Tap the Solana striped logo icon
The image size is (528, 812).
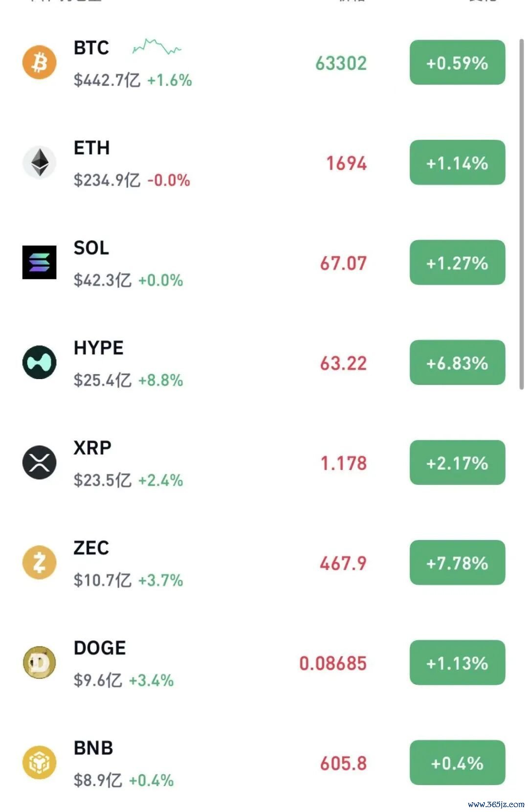[39, 262]
